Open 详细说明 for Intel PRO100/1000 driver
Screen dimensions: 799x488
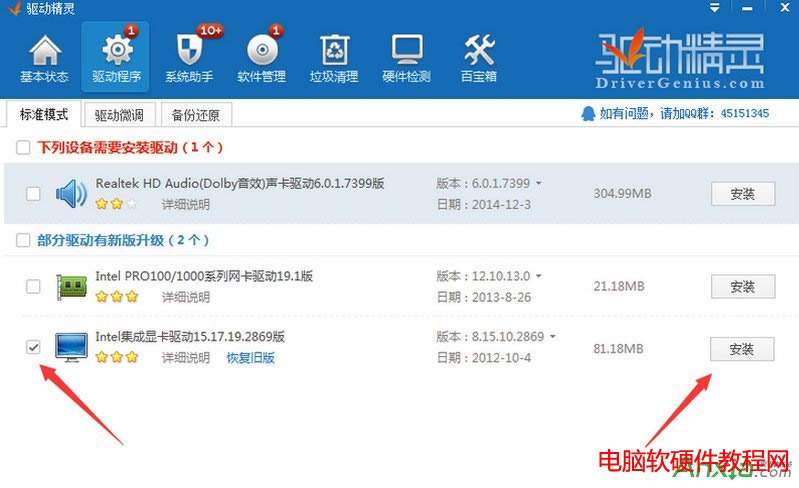[x=186, y=297]
